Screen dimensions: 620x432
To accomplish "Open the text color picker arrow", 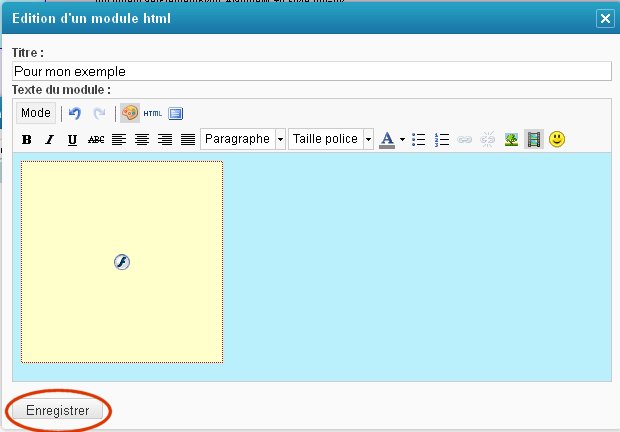I will tap(402, 140).
